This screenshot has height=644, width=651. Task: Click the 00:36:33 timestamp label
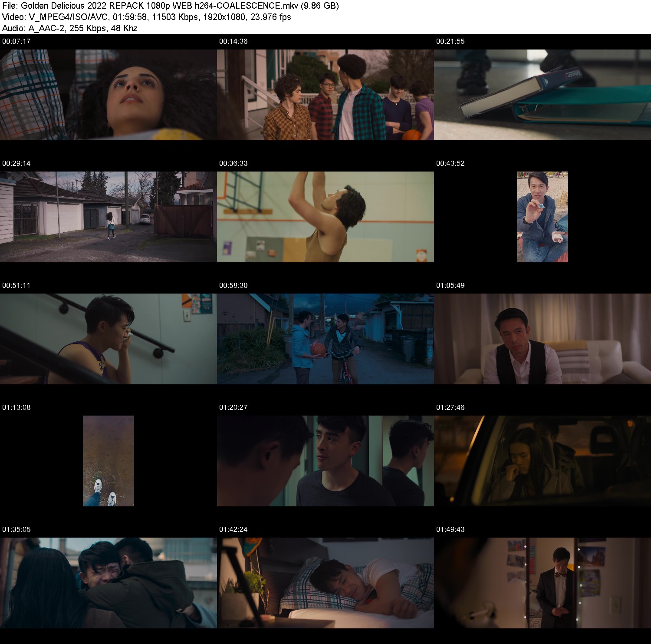(233, 163)
